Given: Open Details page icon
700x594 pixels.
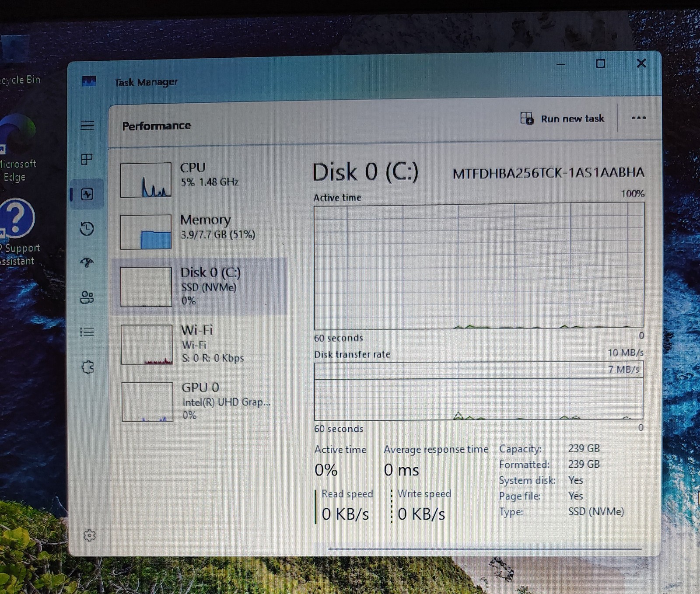Looking at the screenshot, I should click(87, 332).
